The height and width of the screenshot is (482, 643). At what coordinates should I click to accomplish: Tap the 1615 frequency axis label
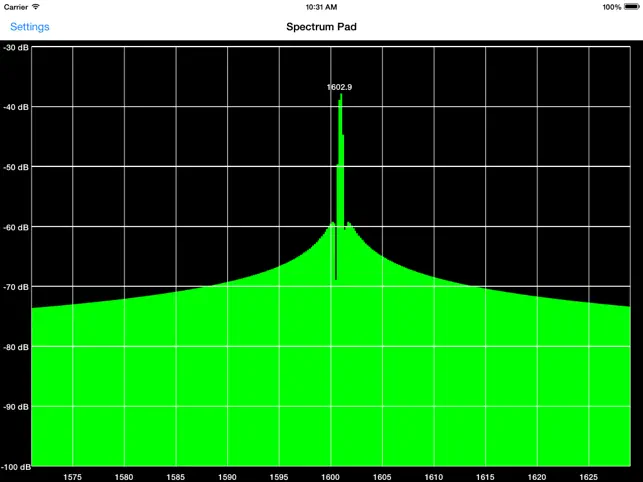pos(485,477)
